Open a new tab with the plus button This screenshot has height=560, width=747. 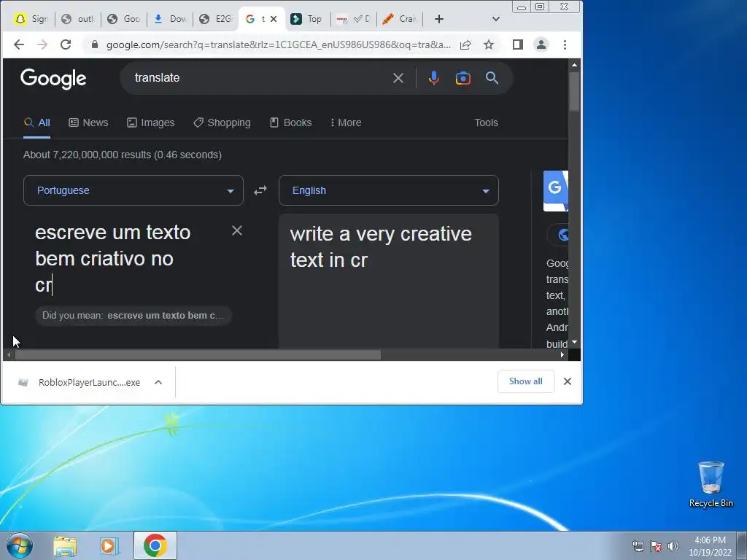[439, 19]
